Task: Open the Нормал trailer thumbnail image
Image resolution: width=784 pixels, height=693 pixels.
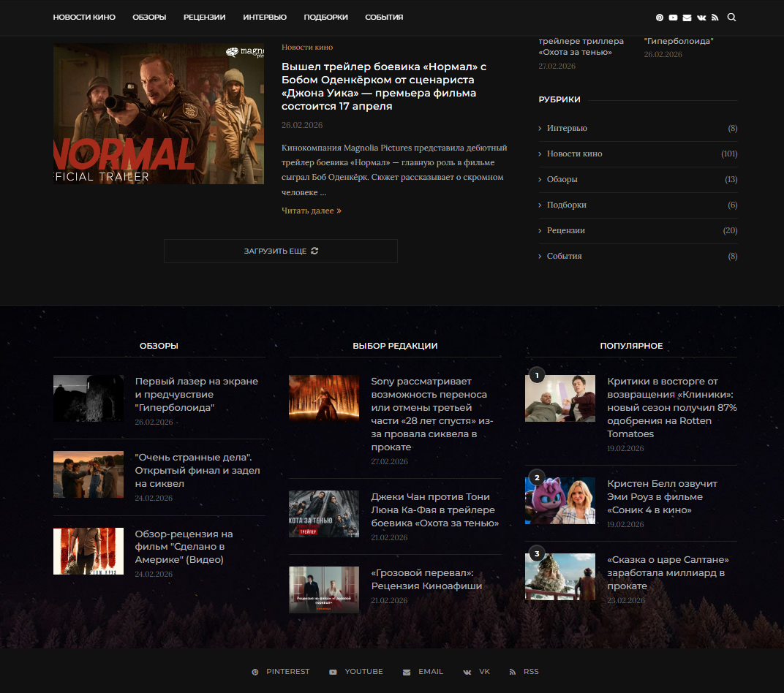Action: (159, 113)
